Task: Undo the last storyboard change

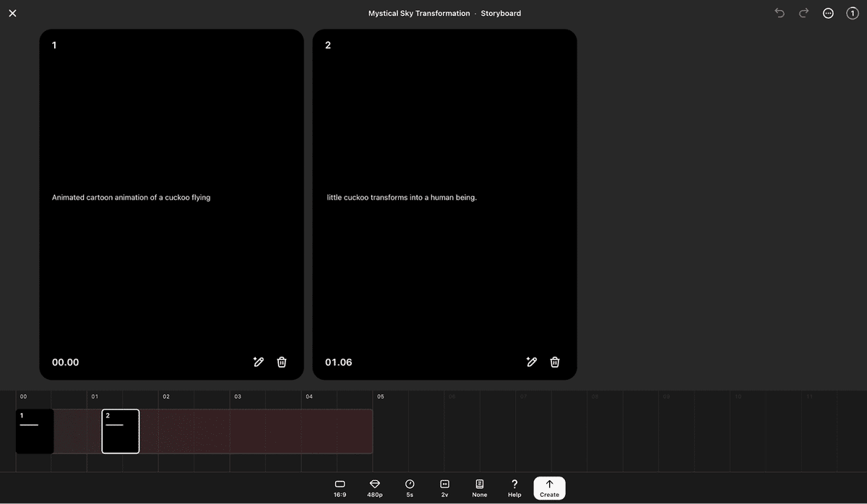Action: click(x=780, y=13)
